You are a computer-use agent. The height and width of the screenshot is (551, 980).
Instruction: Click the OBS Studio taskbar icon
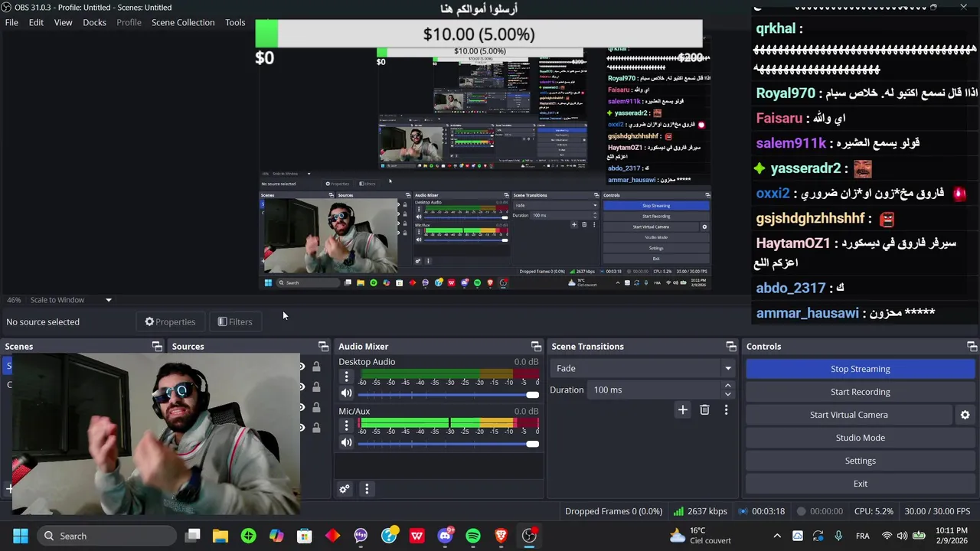pyautogui.click(x=529, y=536)
